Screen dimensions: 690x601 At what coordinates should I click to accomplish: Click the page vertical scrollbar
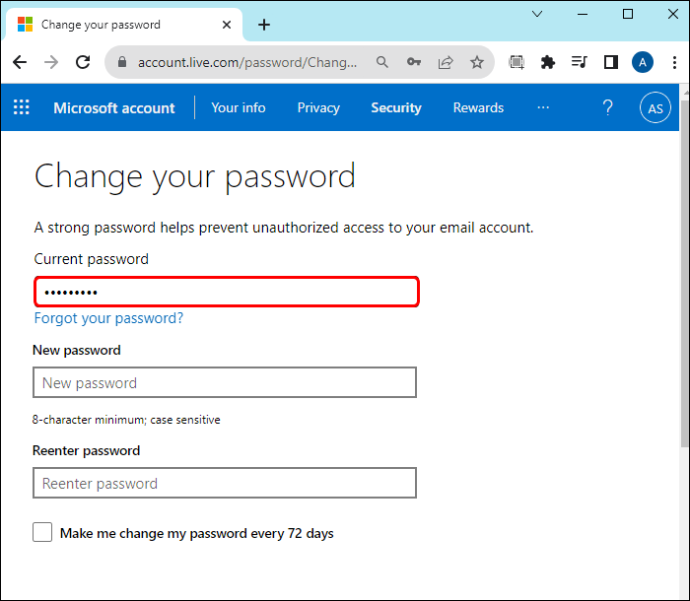pos(685,273)
